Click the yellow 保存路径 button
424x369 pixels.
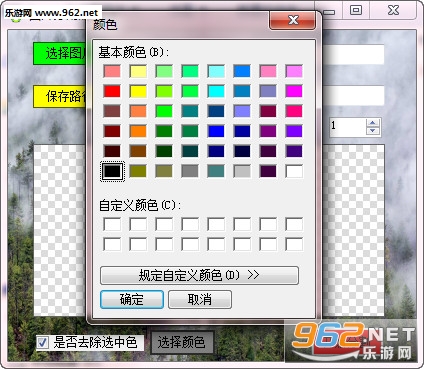60,96
